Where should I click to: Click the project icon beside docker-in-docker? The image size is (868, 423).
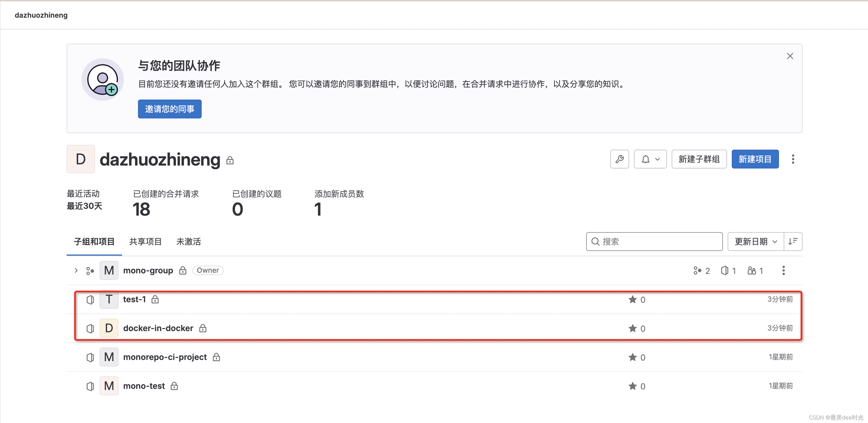pyautogui.click(x=90, y=328)
